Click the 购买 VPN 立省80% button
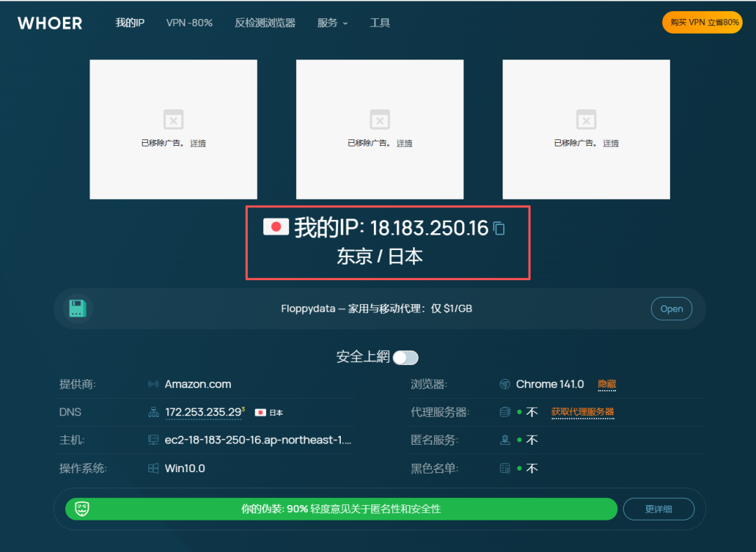Screen dimensions: 756x552 [x=702, y=22]
